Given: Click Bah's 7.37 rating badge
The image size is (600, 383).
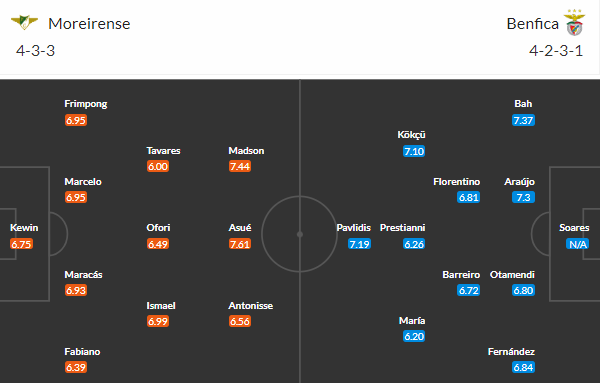Looking at the screenshot, I should click(x=523, y=120).
